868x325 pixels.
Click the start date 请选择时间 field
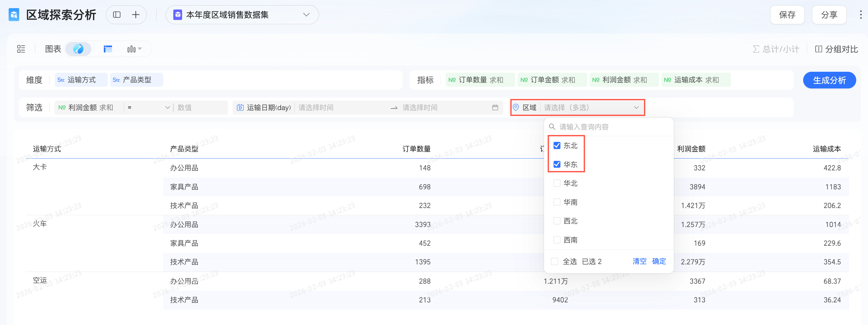[341, 107]
